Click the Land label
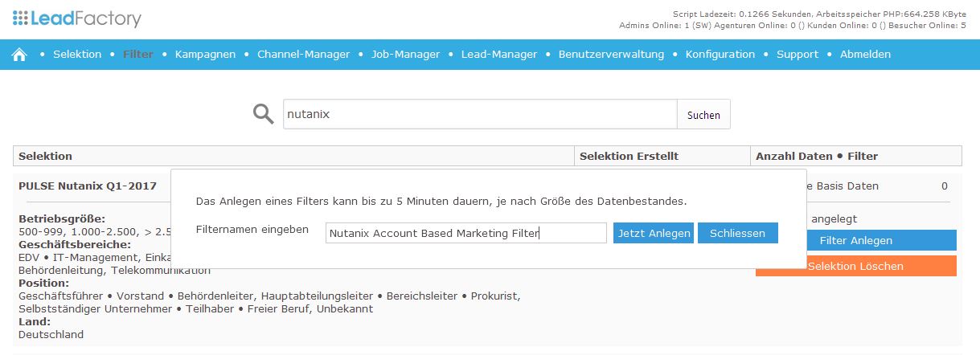The width and height of the screenshot is (980, 355). point(33,322)
